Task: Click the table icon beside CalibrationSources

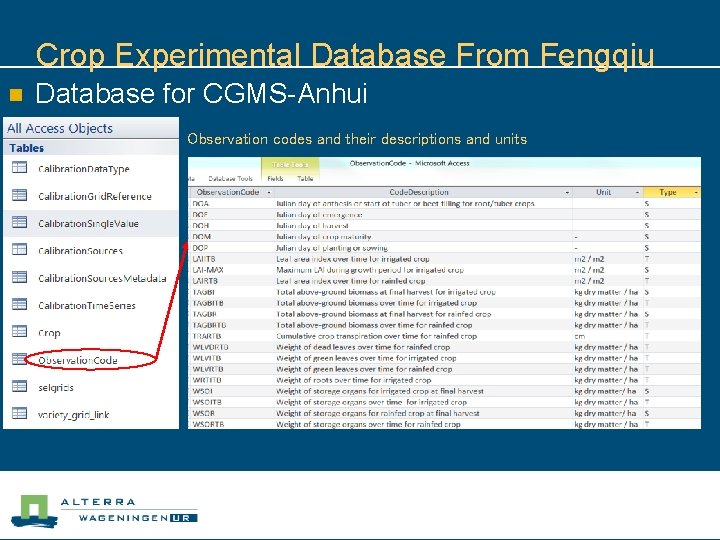Action: click(x=19, y=249)
